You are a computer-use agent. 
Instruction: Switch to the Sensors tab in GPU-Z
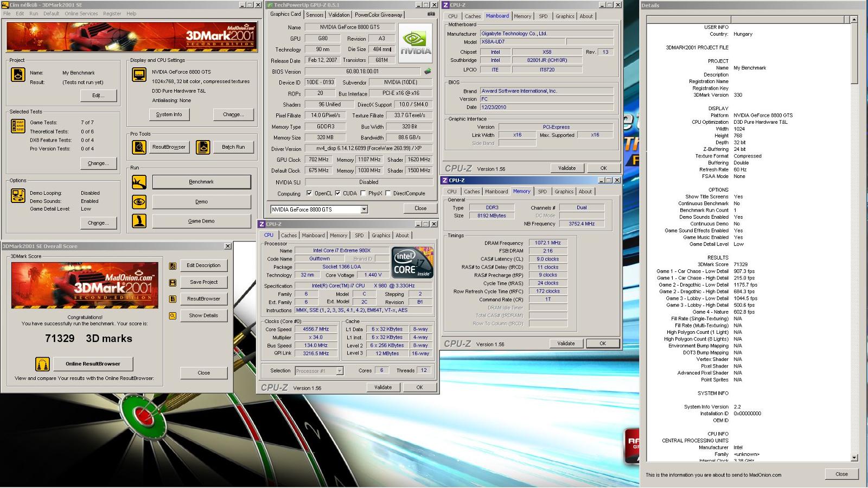pyautogui.click(x=315, y=15)
